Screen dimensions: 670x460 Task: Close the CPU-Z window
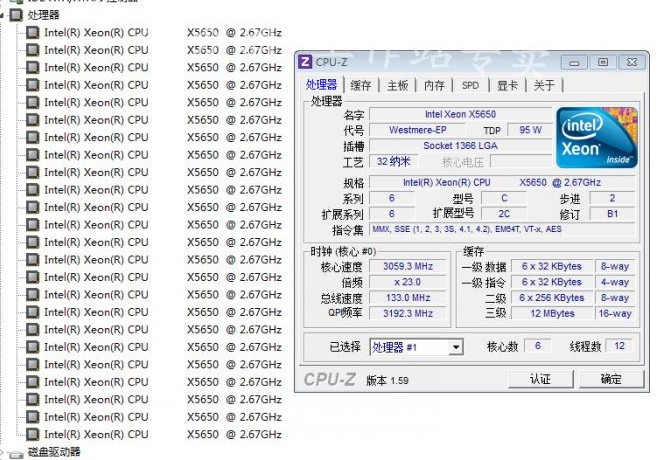[632, 62]
